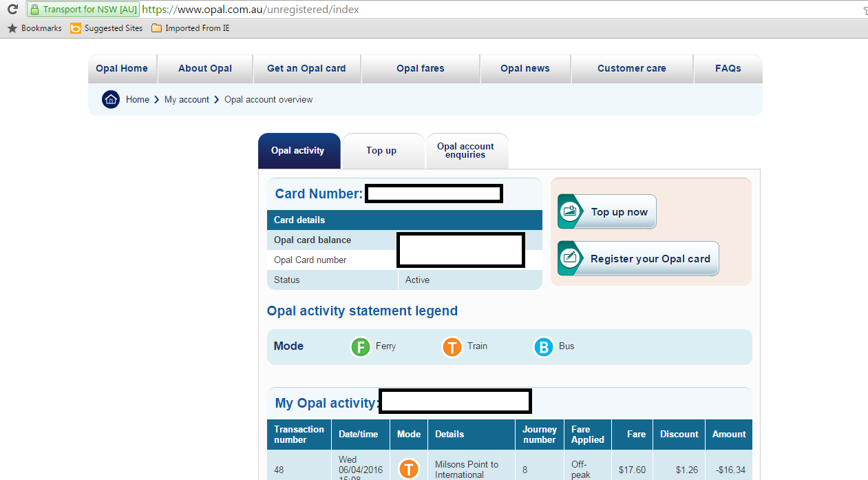Click the Bus mode legend icon
The height and width of the screenshot is (480, 868).
click(x=544, y=346)
